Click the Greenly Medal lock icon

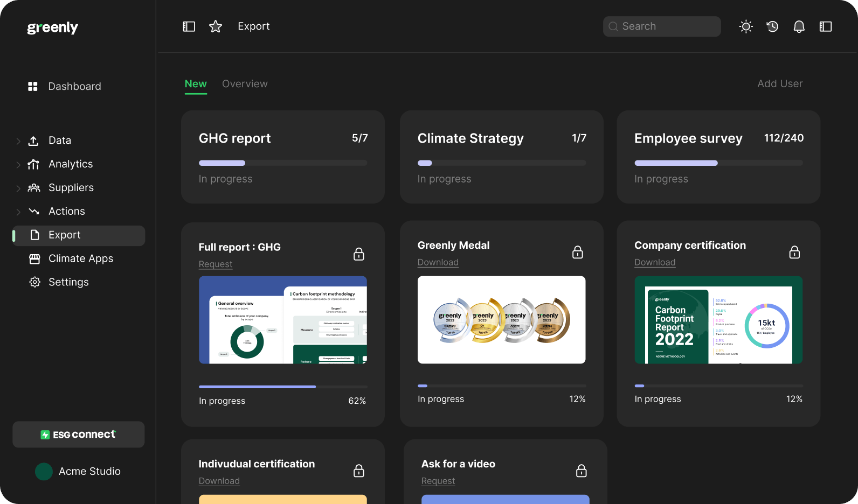point(578,252)
